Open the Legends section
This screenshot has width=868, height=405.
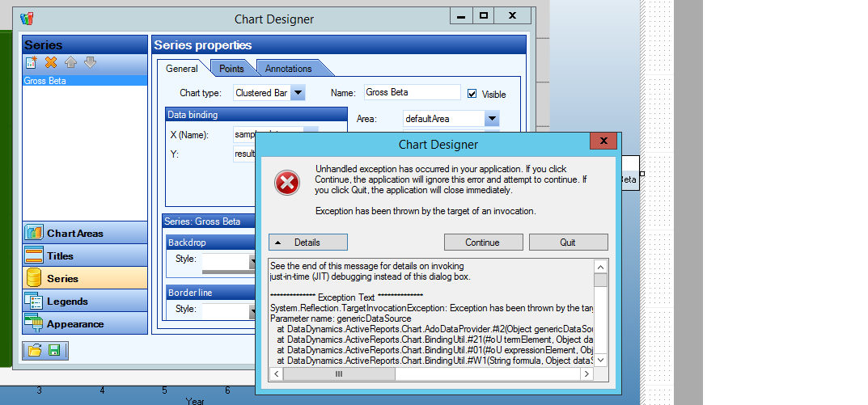pos(85,301)
